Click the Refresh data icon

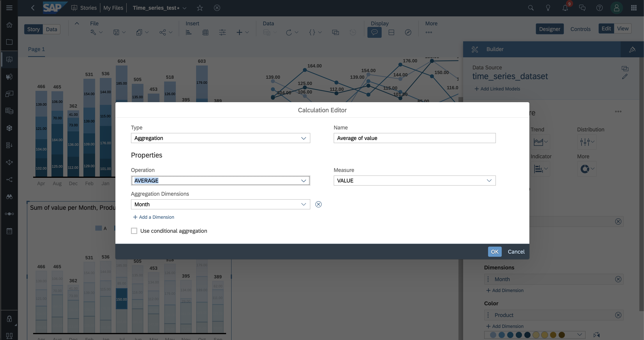(x=289, y=32)
